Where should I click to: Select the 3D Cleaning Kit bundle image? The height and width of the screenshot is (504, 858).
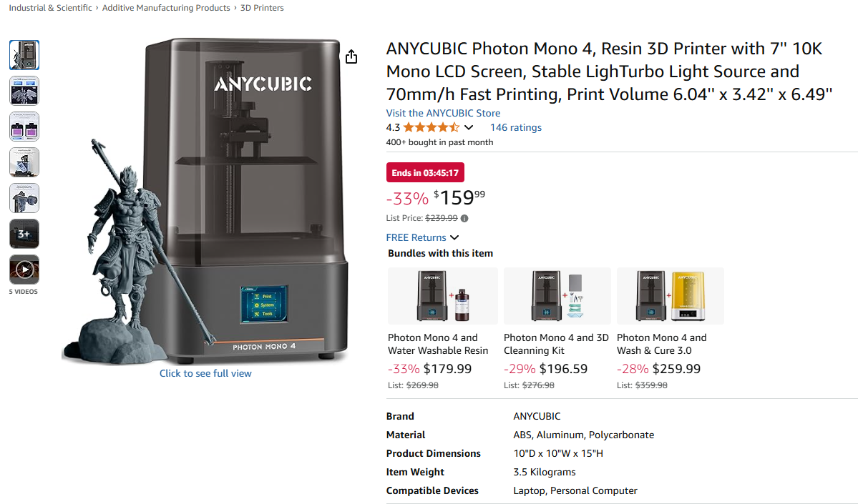click(x=557, y=296)
